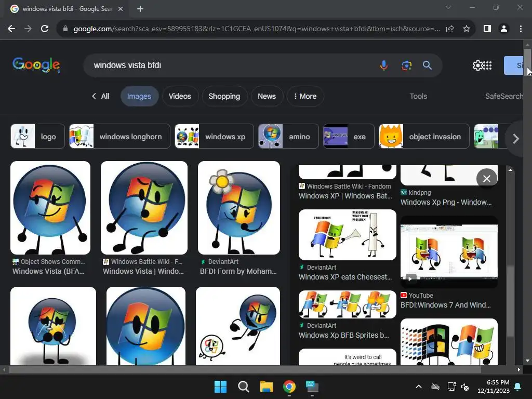Open the YouTube BFDI Windows 7 video thumbnail
The image size is (532, 399).
click(449, 252)
